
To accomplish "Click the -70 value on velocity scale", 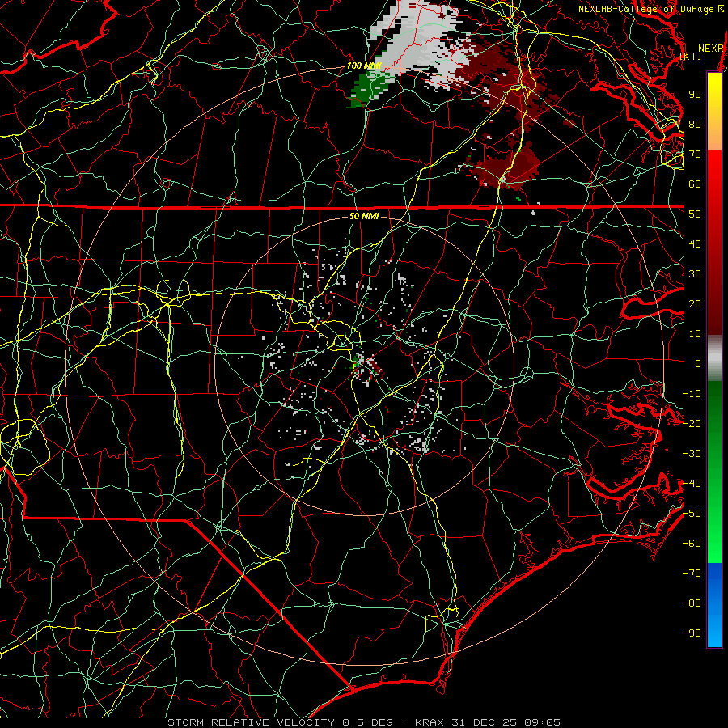I will (x=692, y=574).
